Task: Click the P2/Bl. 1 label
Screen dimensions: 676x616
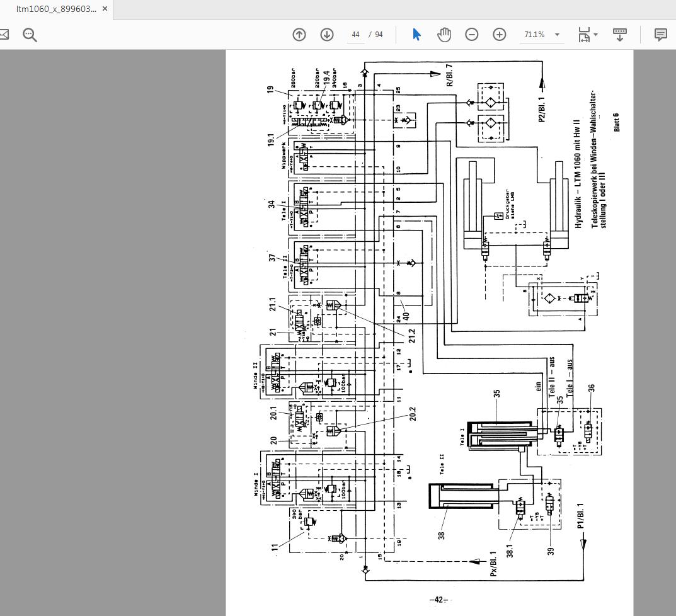Action: (542, 110)
